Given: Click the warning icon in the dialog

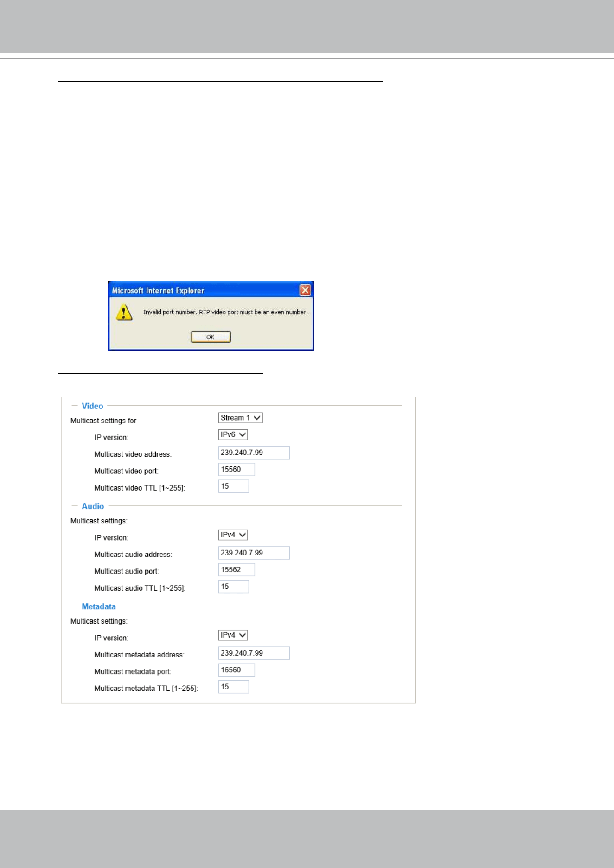Looking at the screenshot, I should tap(124, 312).
